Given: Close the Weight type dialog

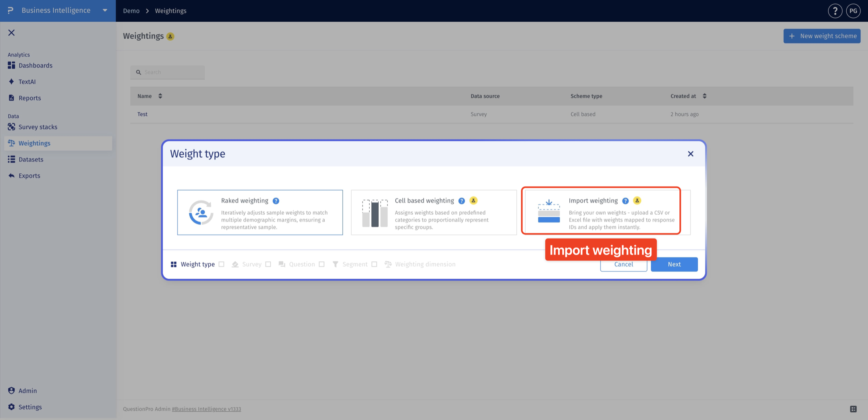Looking at the screenshot, I should [690, 154].
